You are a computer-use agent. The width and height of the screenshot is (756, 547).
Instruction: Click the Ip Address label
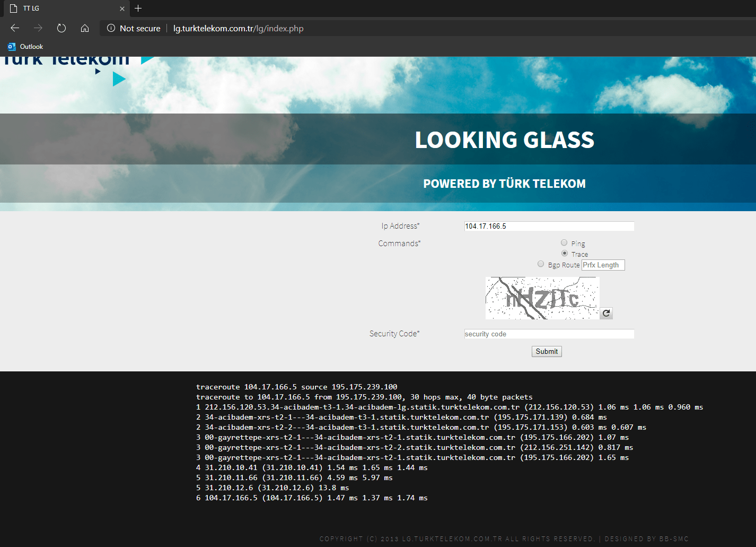401,226
